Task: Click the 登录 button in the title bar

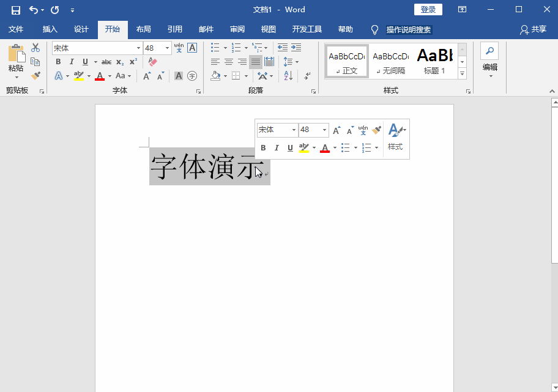Action: [428, 9]
